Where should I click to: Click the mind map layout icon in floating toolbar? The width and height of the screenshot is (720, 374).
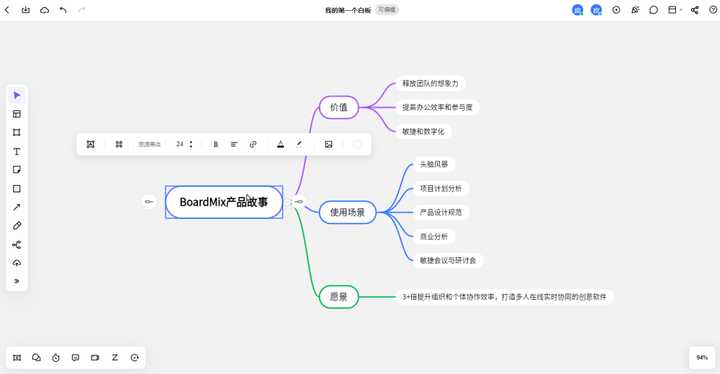90,144
